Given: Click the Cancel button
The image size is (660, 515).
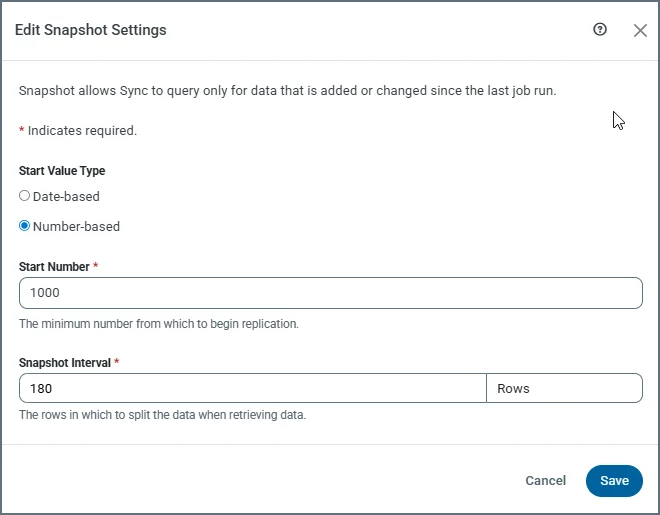Looking at the screenshot, I should [546, 480].
